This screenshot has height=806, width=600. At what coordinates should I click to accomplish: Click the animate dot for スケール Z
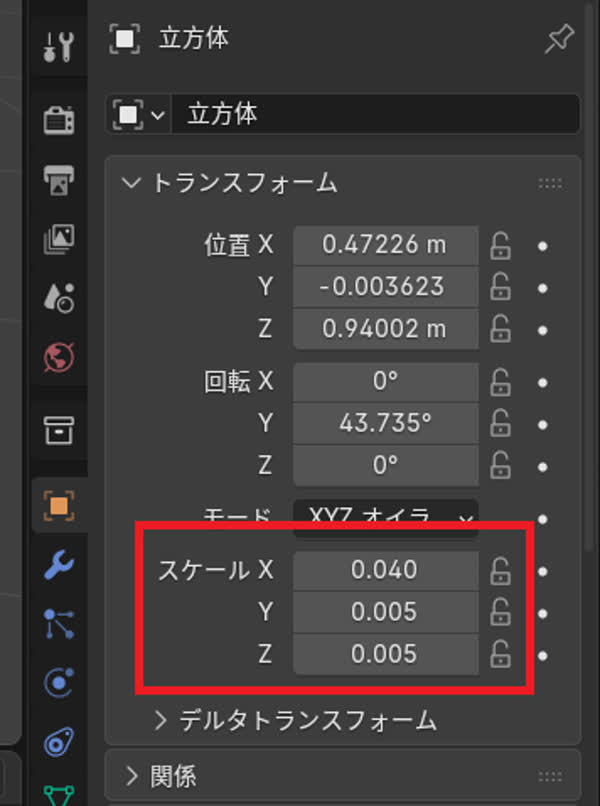pyautogui.click(x=542, y=656)
